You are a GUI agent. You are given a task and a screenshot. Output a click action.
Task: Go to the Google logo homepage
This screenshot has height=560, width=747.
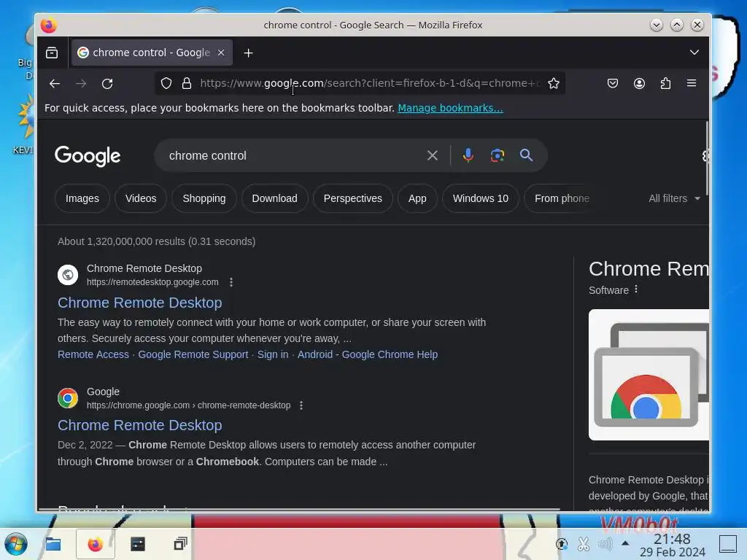coord(88,156)
